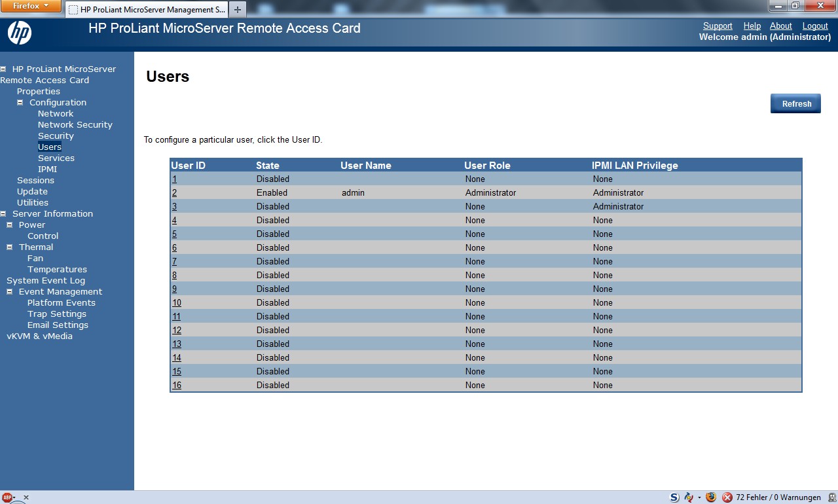Collapse the Thermal tree node
Viewport: 838px width, 504px height.
pyautogui.click(x=10, y=247)
